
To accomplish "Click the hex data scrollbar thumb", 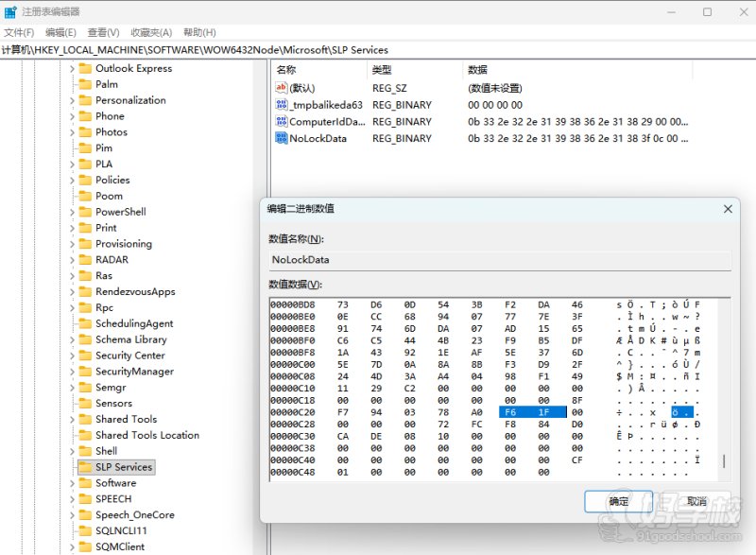I will pyautogui.click(x=724, y=460).
